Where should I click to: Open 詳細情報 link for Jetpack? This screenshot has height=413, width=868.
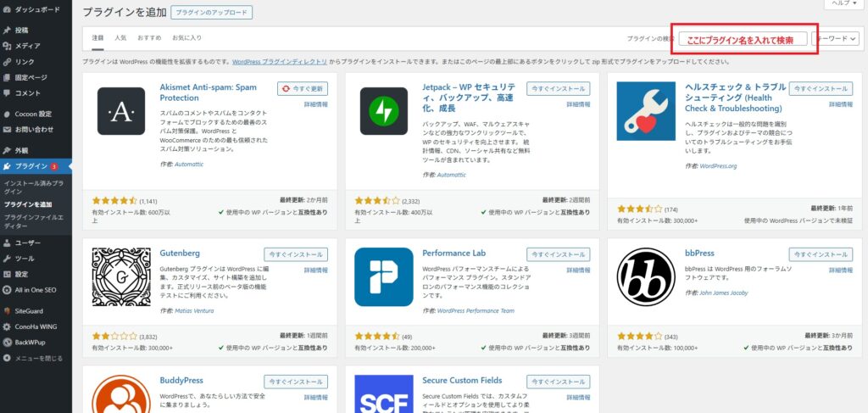point(578,104)
